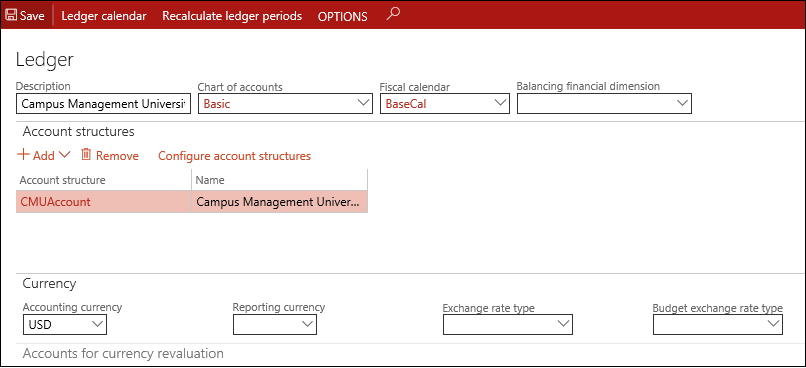This screenshot has width=806, height=368.
Task: Click the BaseCal fiscal calendar value
Action: pyautogui.click(x=406, y=104)
